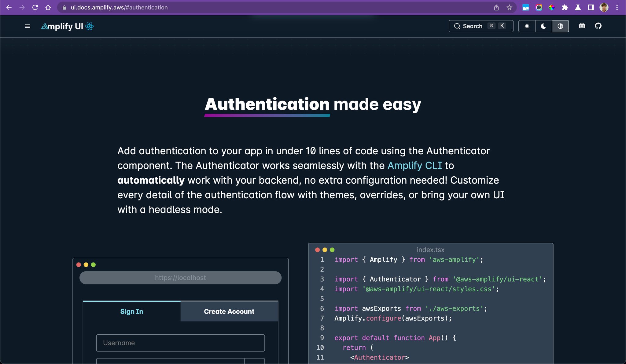The image size is (626, 364).
Task: Click the 'export default function App()' line
Action: (x=395, y=338)
